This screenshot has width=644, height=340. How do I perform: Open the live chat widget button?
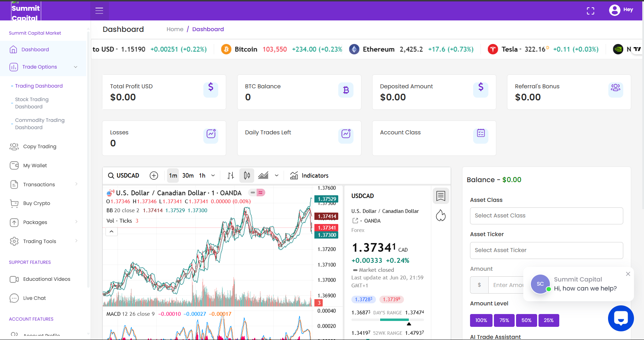click(x=621, y=318)
